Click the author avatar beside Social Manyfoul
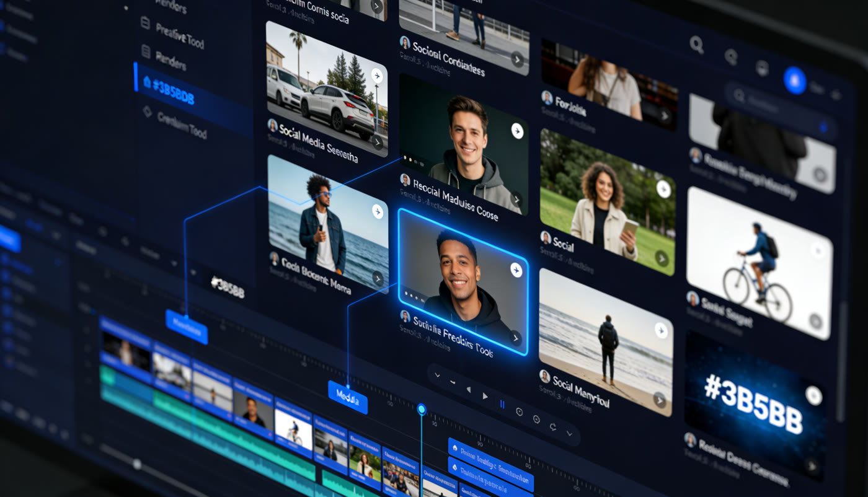This screenshot has height=497, width=868. click(x=544, y=376)
